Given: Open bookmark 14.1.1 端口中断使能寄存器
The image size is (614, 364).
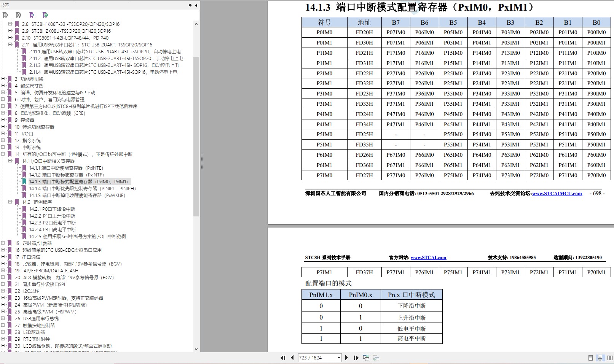Looking at the screenshot, I should coord(66,168).
